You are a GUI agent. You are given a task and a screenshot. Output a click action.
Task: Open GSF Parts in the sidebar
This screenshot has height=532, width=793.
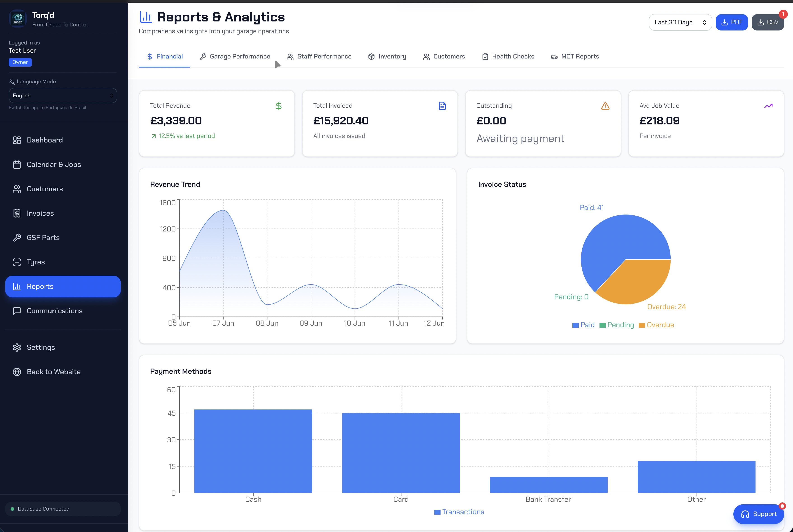click(x=63, y=238)
